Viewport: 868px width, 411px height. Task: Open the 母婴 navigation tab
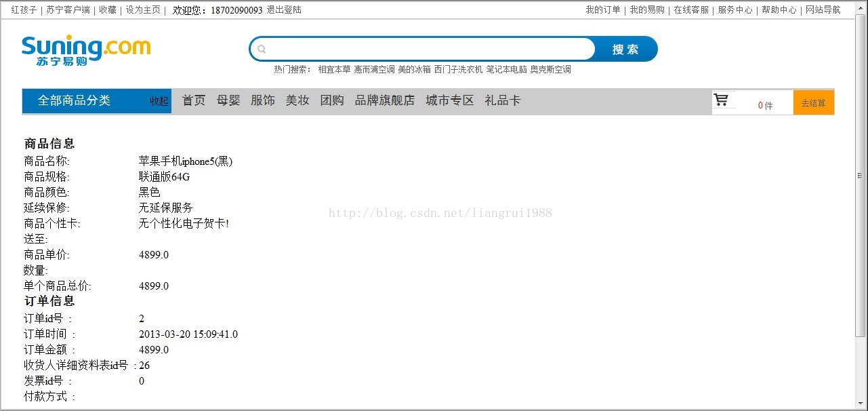228,100
